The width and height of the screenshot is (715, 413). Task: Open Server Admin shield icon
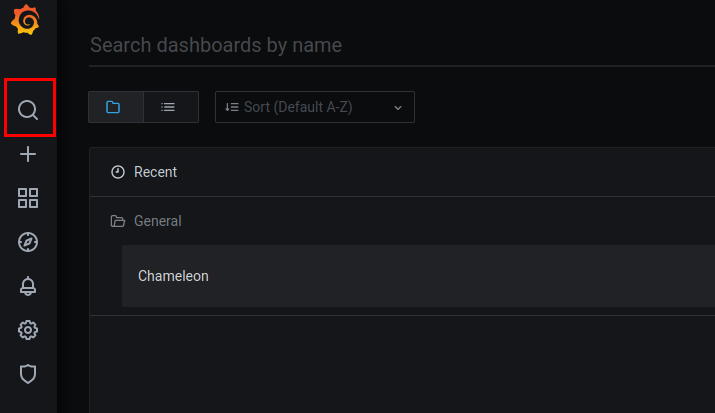[x=28, y=374]
